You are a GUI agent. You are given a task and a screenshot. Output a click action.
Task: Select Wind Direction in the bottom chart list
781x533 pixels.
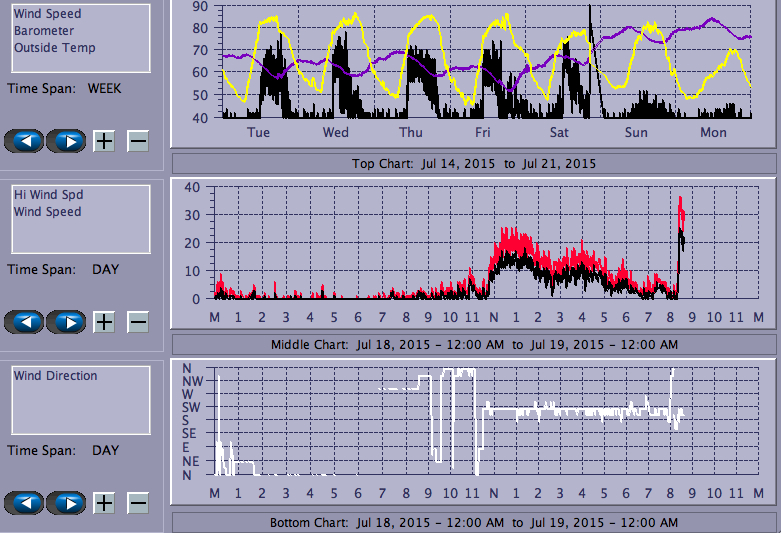56,376
